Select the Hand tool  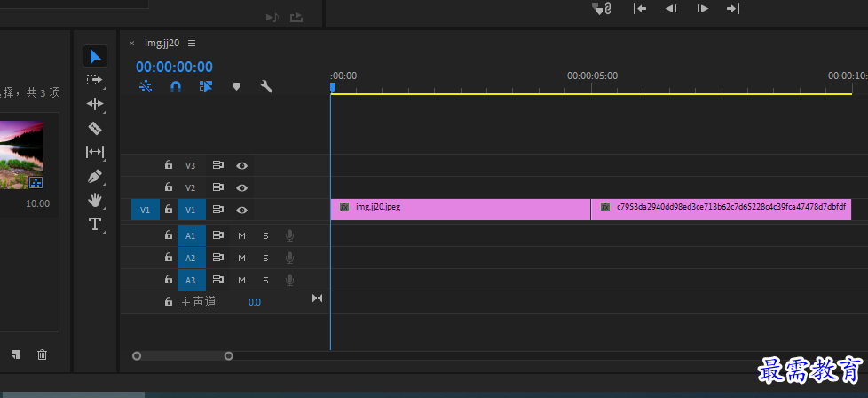pos(95,200)
